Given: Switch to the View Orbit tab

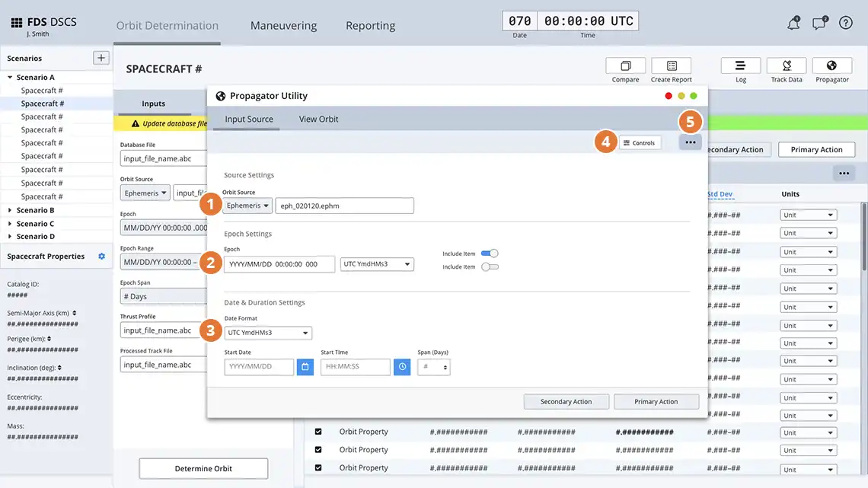Looking at the screenshot, I should [x=318, y=120].
